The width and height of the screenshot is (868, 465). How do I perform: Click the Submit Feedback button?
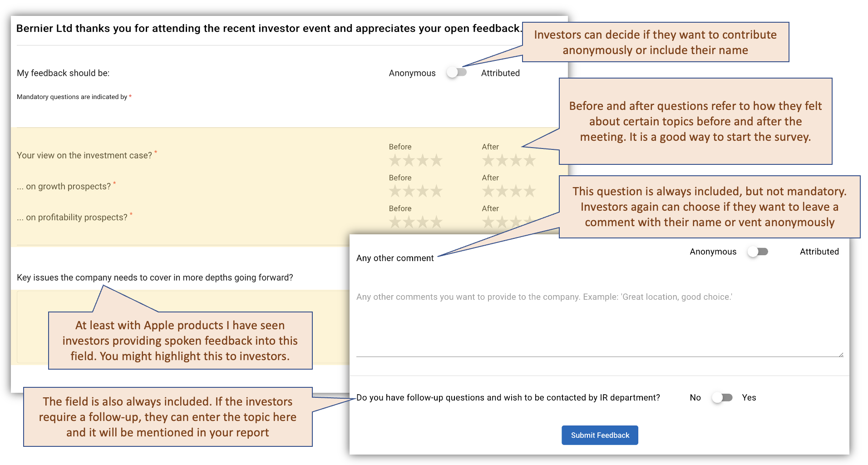600,435
